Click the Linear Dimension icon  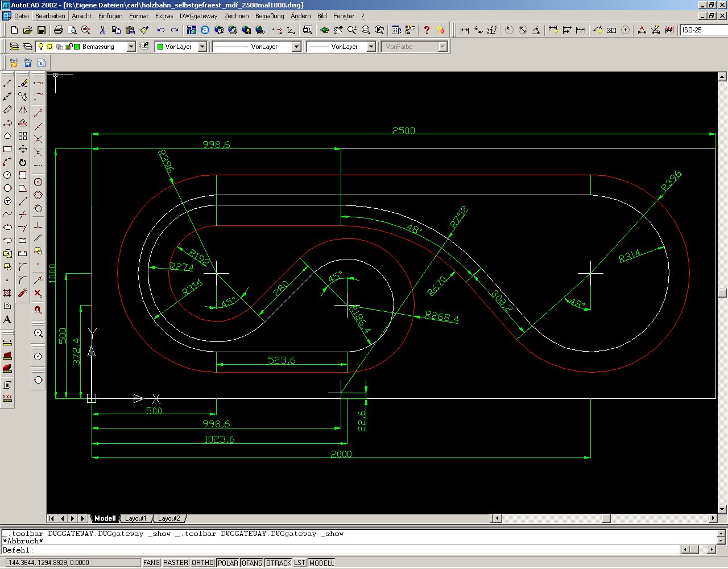point(465,30)
